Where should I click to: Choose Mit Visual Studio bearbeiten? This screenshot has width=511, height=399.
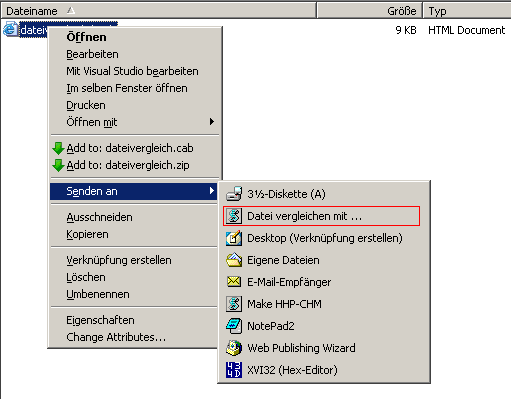coord(135,71)
